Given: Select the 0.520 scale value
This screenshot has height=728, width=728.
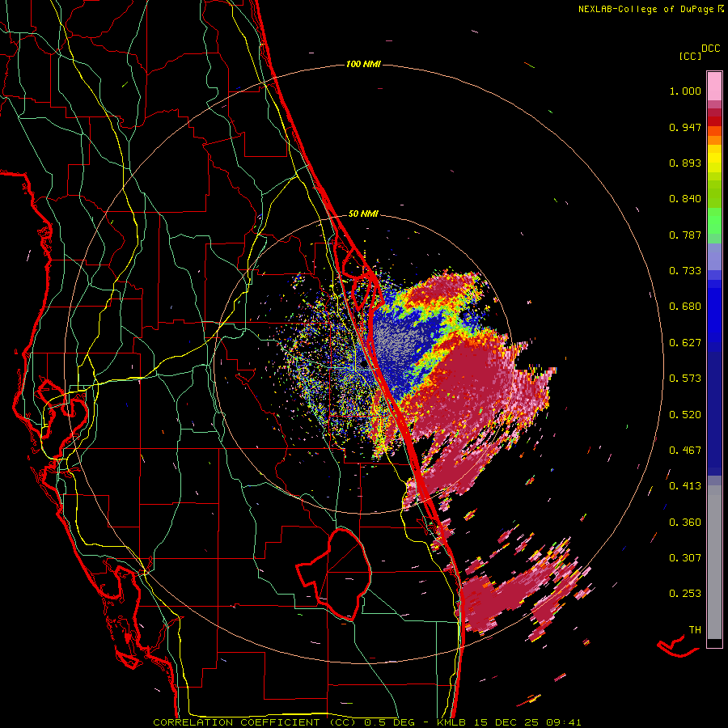Looking at the screenshot, I should [685, 415].
